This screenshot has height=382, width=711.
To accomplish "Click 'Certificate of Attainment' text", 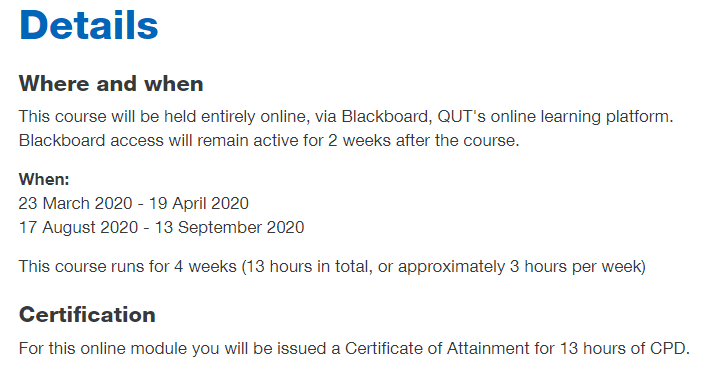I will (x=437, y=348).
